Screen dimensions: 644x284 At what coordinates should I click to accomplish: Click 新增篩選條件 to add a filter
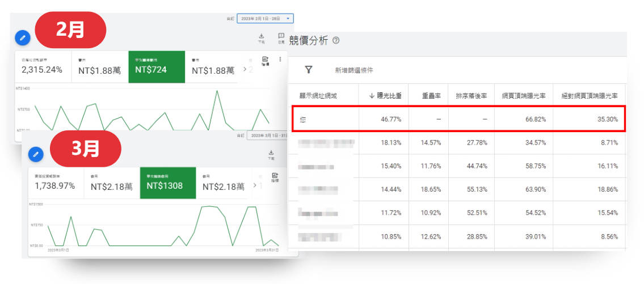click(x=353, y=71)
